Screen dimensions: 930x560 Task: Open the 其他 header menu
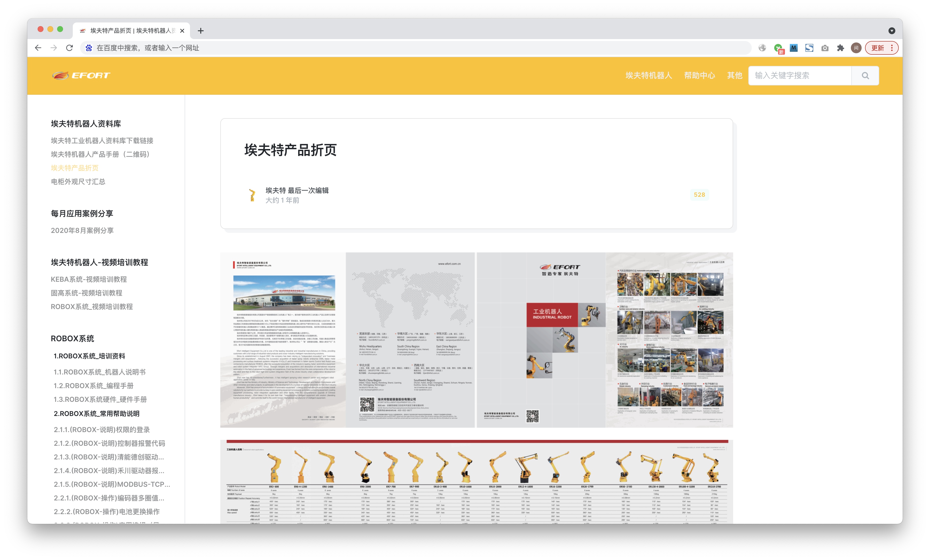[734, 75]
